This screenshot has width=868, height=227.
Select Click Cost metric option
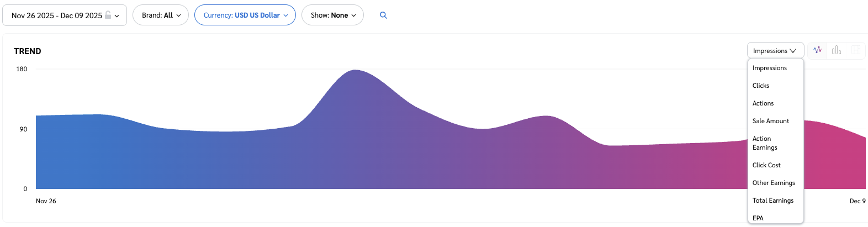click(x=766, y=165)
